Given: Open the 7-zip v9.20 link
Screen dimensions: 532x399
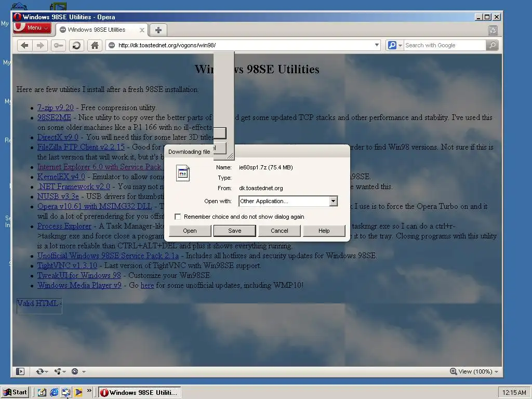Looking at the screenshot, I should click(x=55, y=108).
